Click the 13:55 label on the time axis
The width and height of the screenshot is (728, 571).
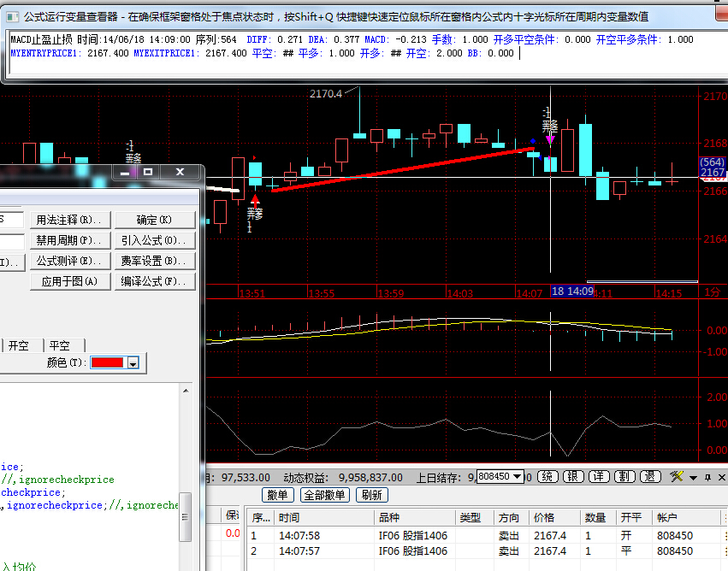click(x=321, y=293)
